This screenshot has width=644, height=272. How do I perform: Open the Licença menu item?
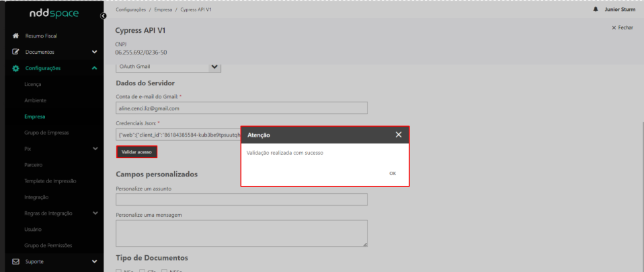pyautogui.click(x=34, y=84)
